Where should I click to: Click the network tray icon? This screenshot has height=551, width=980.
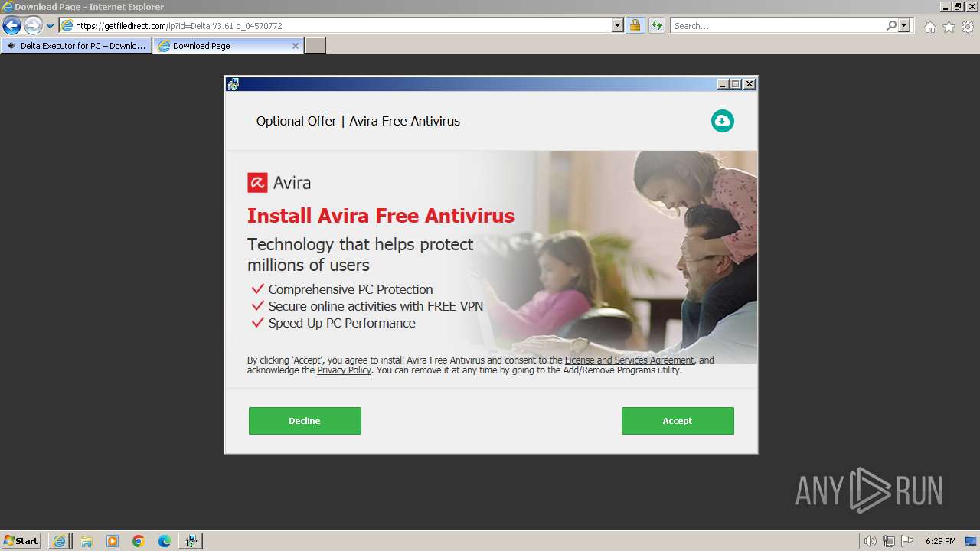pos(889,541)
